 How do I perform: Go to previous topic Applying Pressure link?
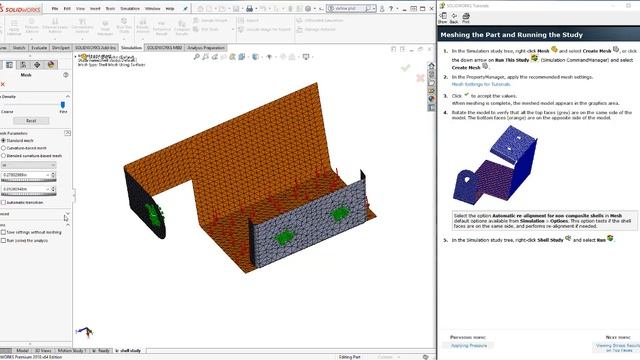[469, 345]
